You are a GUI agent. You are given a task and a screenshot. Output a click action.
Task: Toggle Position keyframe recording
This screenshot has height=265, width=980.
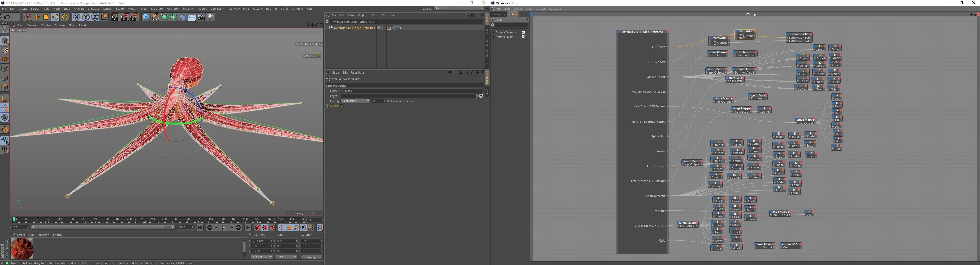(282, 228)
